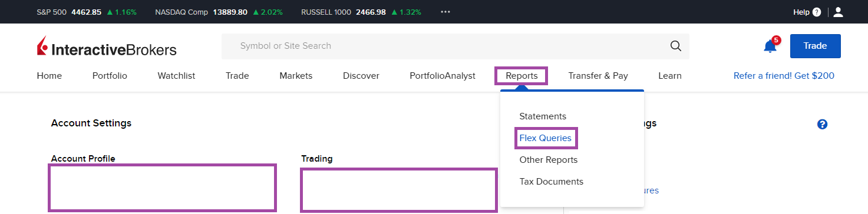Go to the Portfolio tab
This screenshot has width=868, height=214.
coord(110,76)
